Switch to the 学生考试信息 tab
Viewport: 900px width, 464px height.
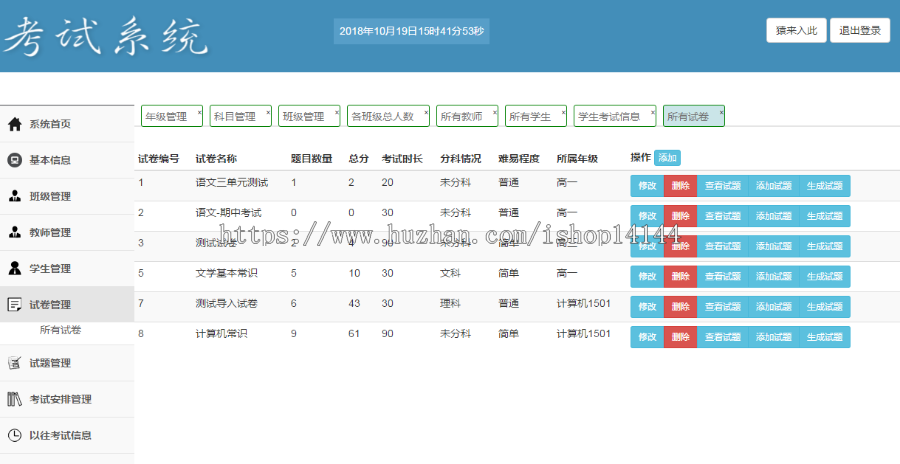click(x=608, y=117)
